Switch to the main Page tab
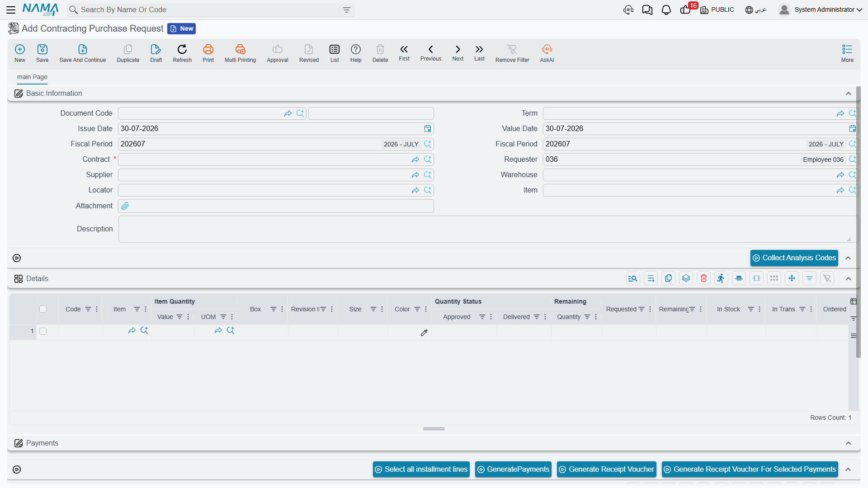Image resolution: width=868 pixels, height=488 pixels. (32, 77)
